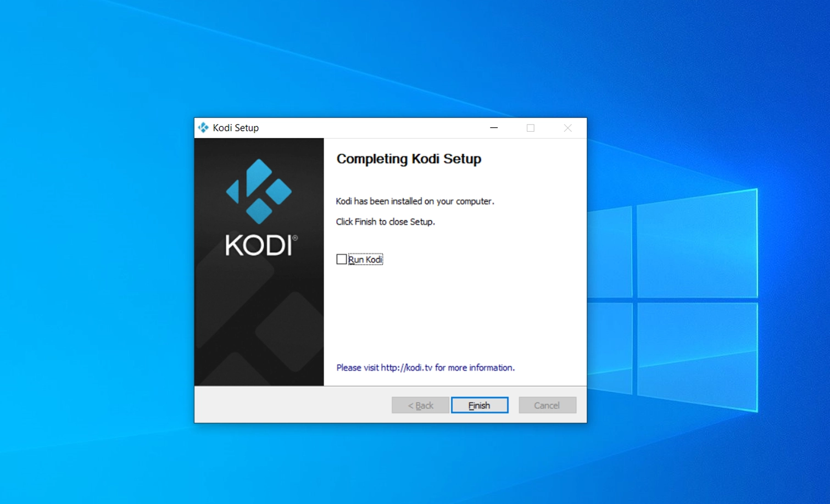
Task: Click the Kodi icon in the title bar
Action: [203, 128]
